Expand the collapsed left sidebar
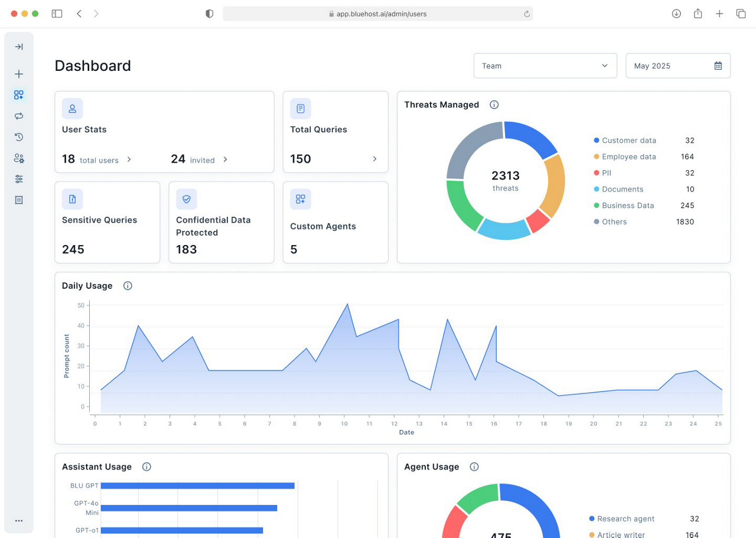756x538 pixels. tap(19, 47)
